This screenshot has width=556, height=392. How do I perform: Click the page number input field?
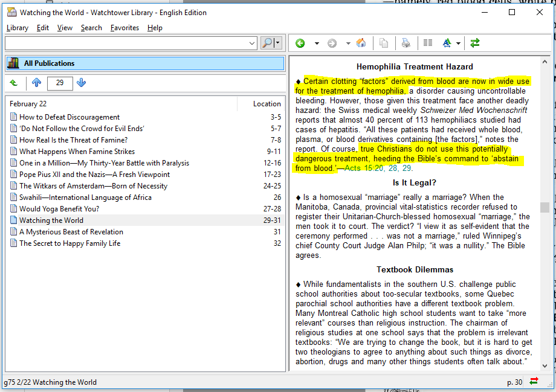(59, 83)
